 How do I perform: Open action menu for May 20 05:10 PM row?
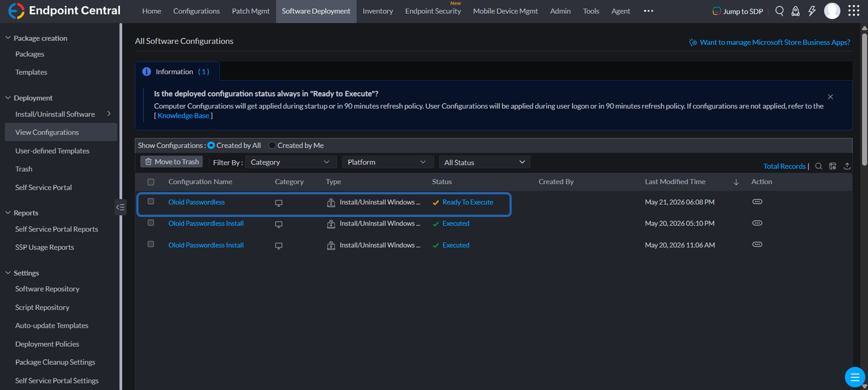pyautogui.click(x=757, y=223)
